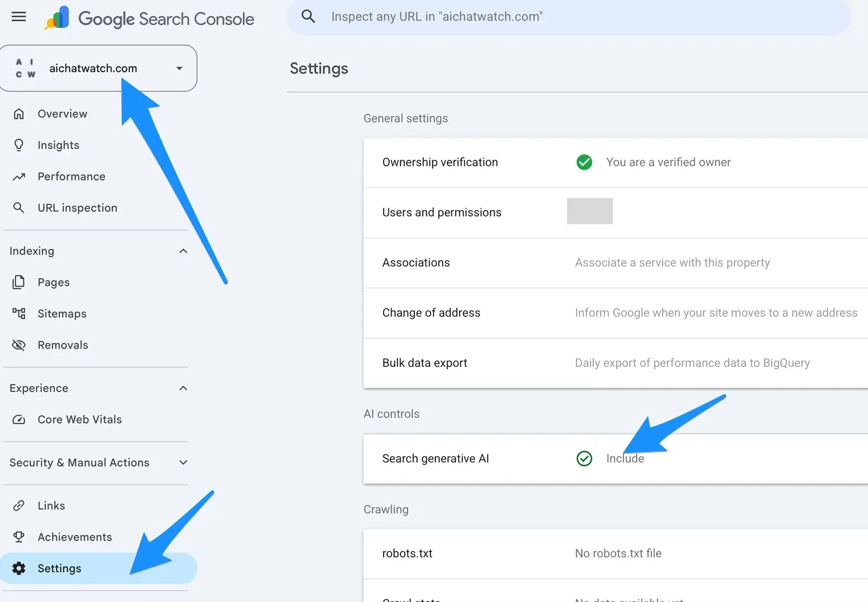Click the Removals crossed-eye icon
The height and width of the screenshot is (602, 868).
point(19,345)
